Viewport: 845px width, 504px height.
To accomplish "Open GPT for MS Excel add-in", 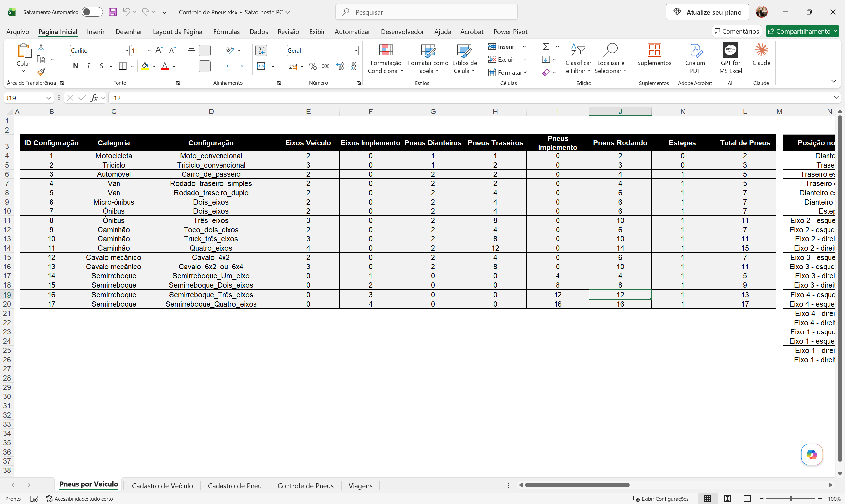I will pyautogui.click(x=730, y=50).
